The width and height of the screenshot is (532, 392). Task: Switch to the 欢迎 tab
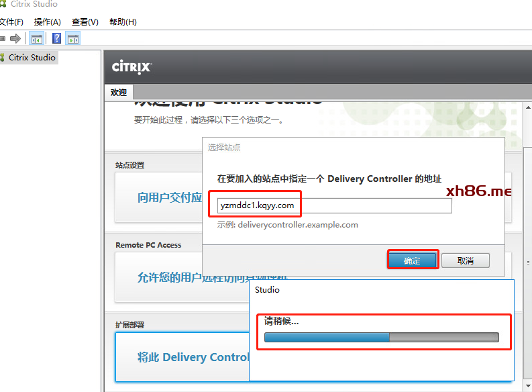tap(119, 92)
